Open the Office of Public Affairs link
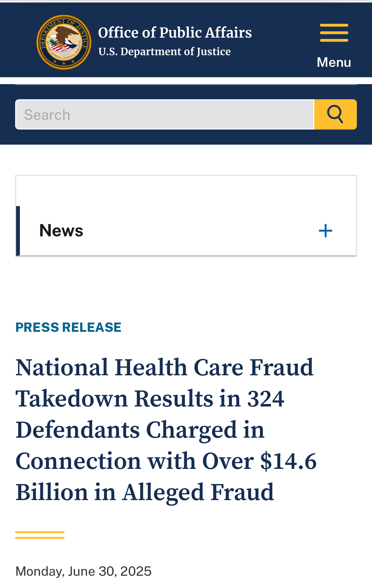Image resolution: width=372 pixels, height=588 pixels. [175, 33]
